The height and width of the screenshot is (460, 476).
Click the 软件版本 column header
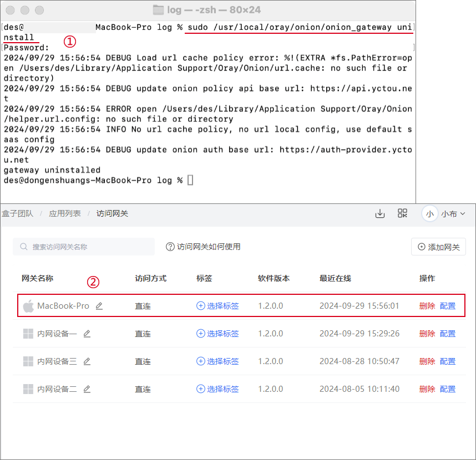click(274, 278)
